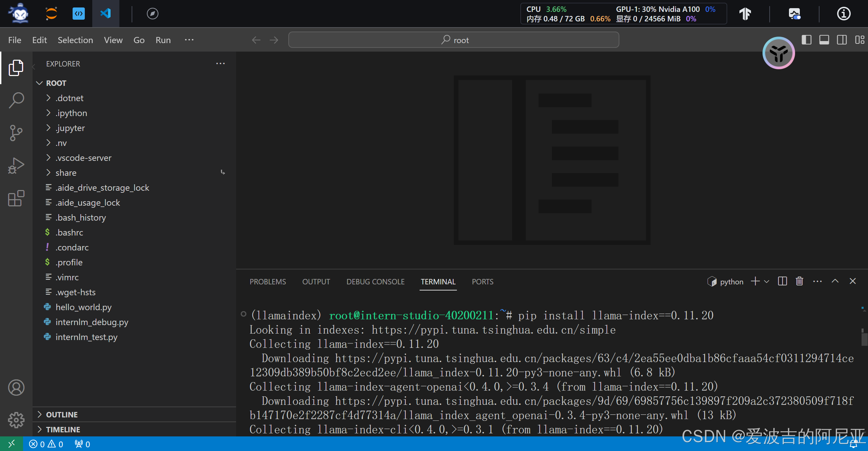Open hello_world.py file

[x=83, y=307]
